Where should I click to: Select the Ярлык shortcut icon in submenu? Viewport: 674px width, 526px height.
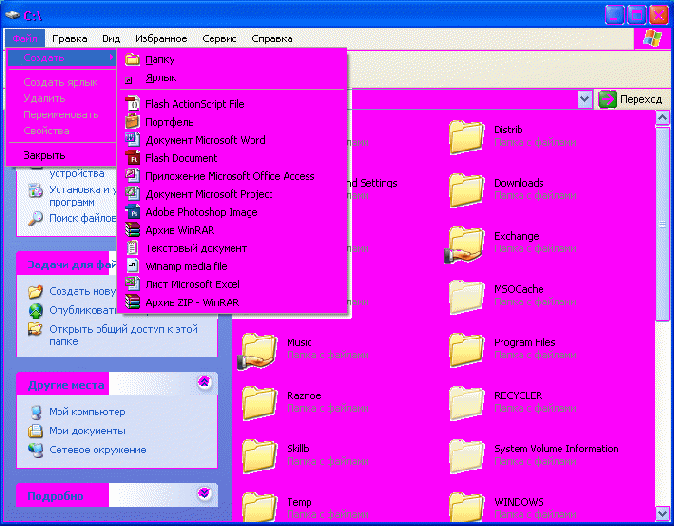point(129,80)
